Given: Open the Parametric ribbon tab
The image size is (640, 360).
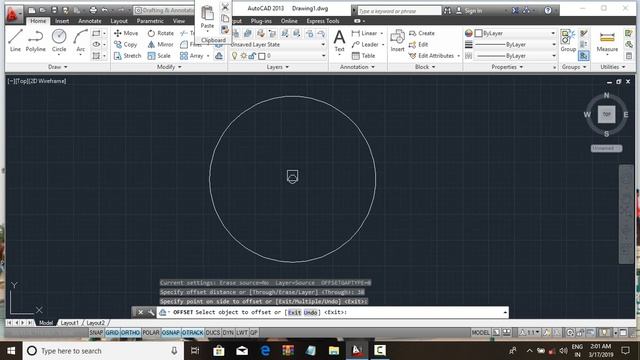Looking at the screenshot, I should tap(150, 21).
